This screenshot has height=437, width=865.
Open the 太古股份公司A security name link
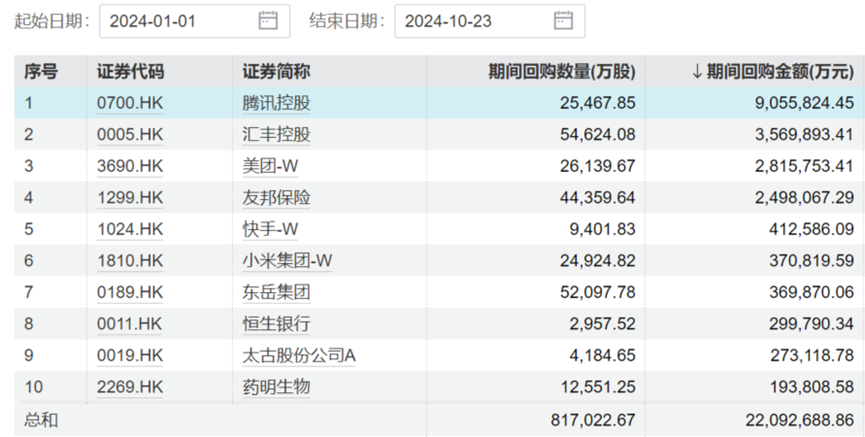point(299,355)
